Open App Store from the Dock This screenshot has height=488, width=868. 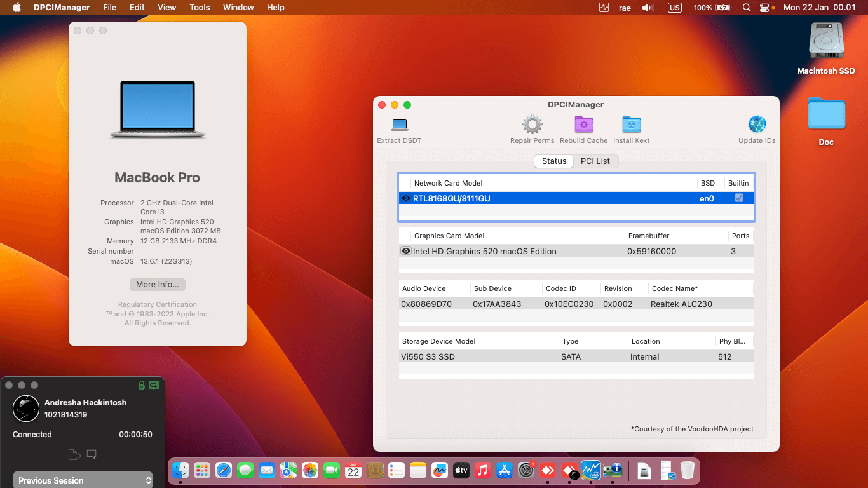pyautogui.click(x=505, y=470)
